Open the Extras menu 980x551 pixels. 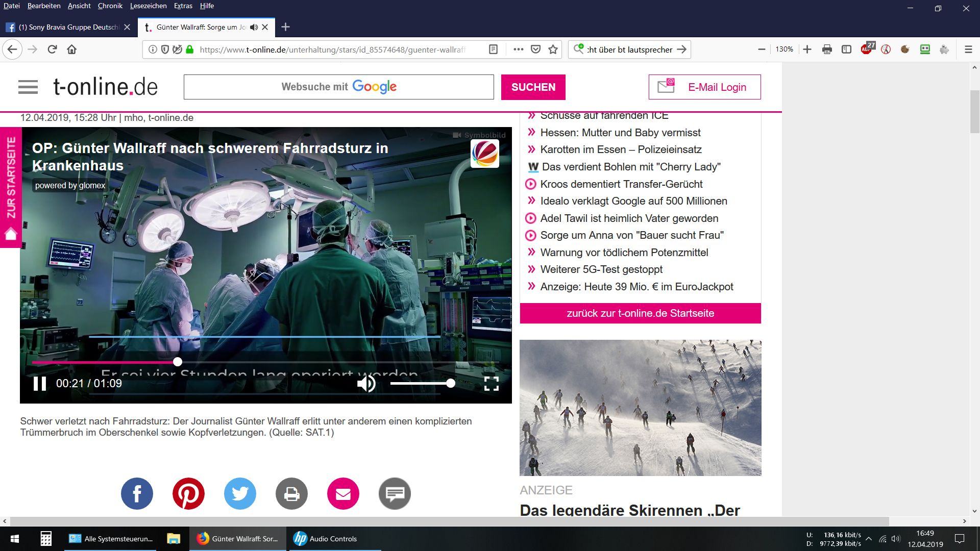[183, 6]
